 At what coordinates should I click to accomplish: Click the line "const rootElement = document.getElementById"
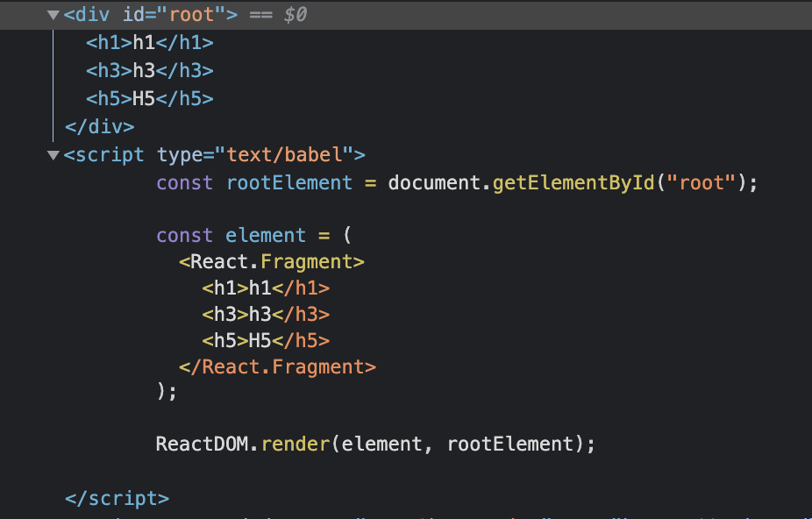(457, 183)
